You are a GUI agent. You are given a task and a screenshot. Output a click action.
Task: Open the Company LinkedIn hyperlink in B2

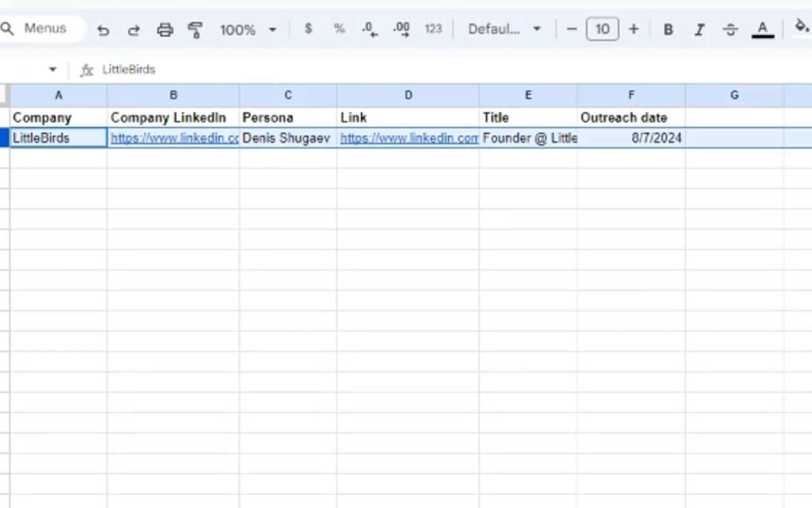pos(173,138)
